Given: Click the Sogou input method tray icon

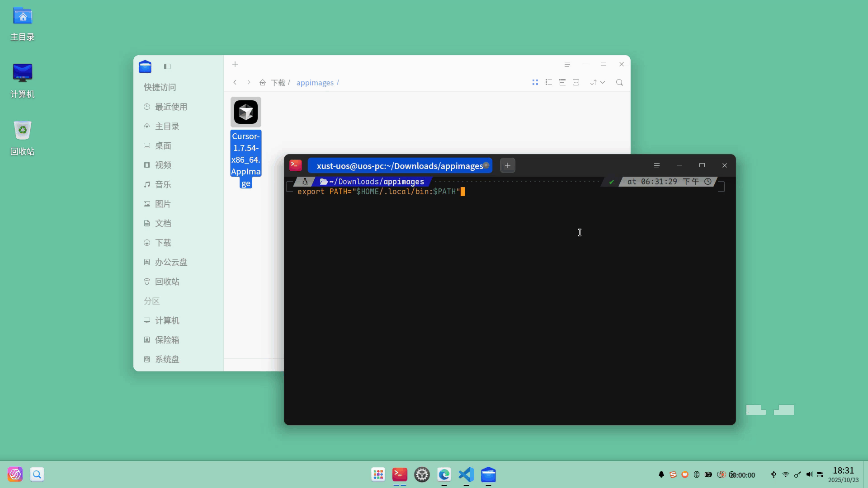Looking at the screenshot, I should (x=673, y=474).
